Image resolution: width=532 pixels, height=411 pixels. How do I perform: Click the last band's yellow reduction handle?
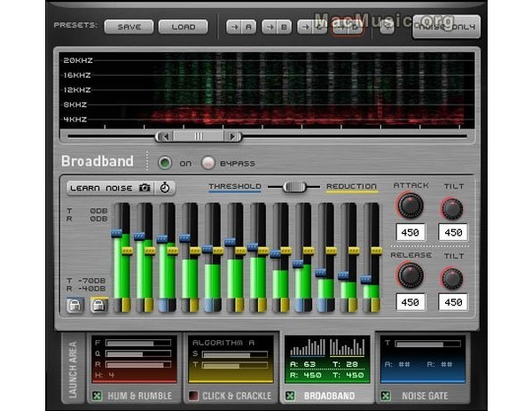(x=377, y=251)
